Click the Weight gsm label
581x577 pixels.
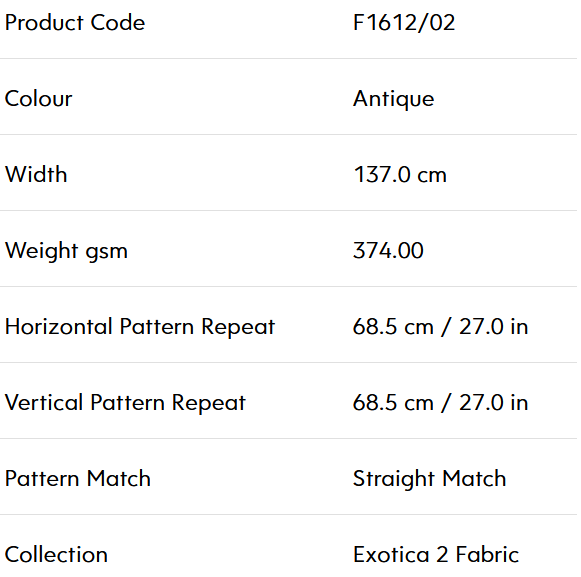pos(66,251)
